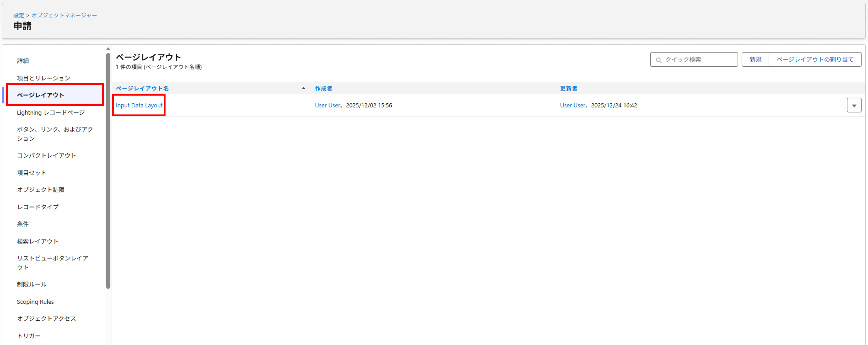This screenshot has height=345, width=868.
Task: Click sidebar scroll-up arrow
Action: (108, 49)
